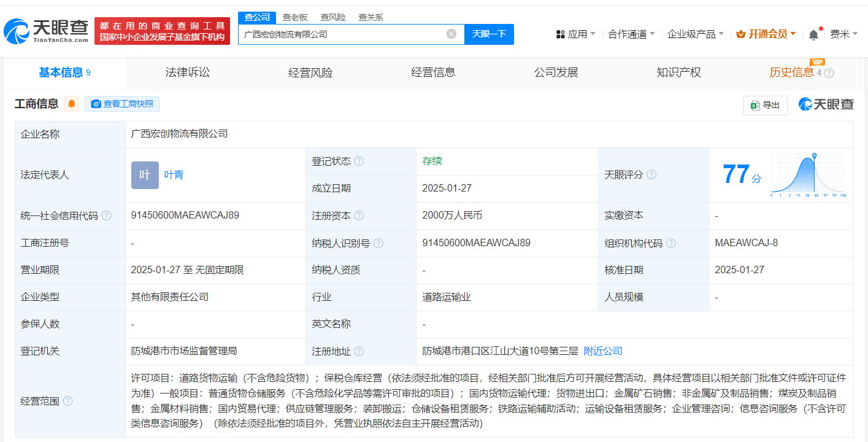Viewport: 868px width, 442px height.
Task: Click the 导出 export button
Action: [x=765, y=106]
